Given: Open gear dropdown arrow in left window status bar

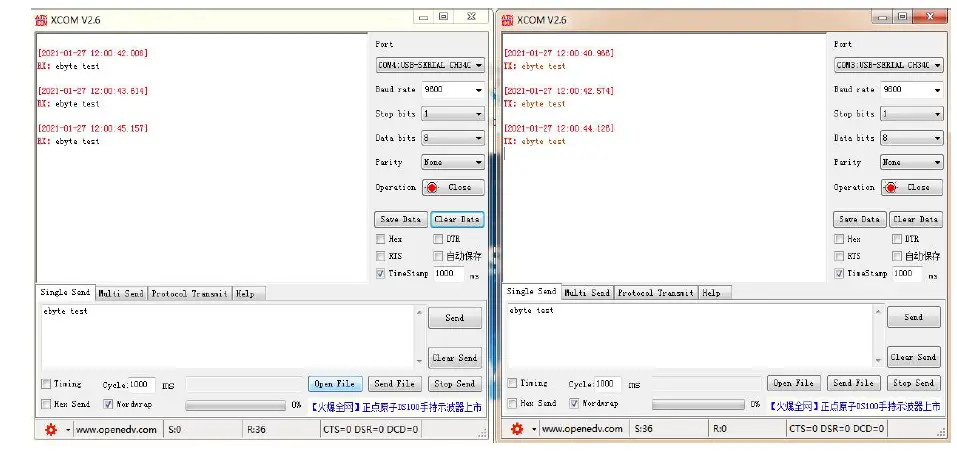Looking at the screenshot, I should [68, 430].
